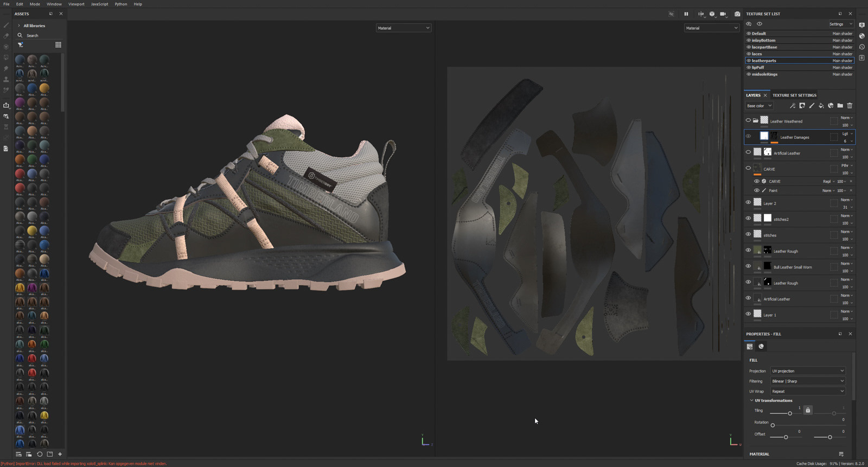Select the Polygon Fill tool
The height and width of the screenshot is (467, 868).
[x=6, y=57]
